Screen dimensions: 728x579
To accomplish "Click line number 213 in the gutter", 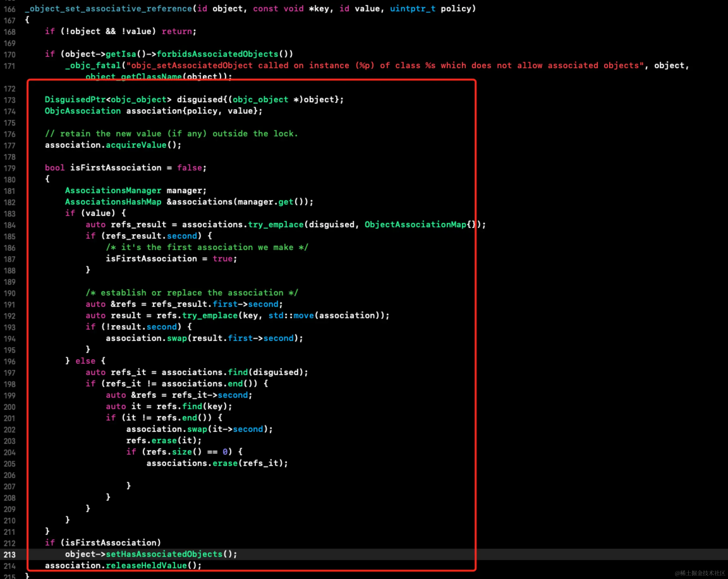I will [x=9, y=554].
